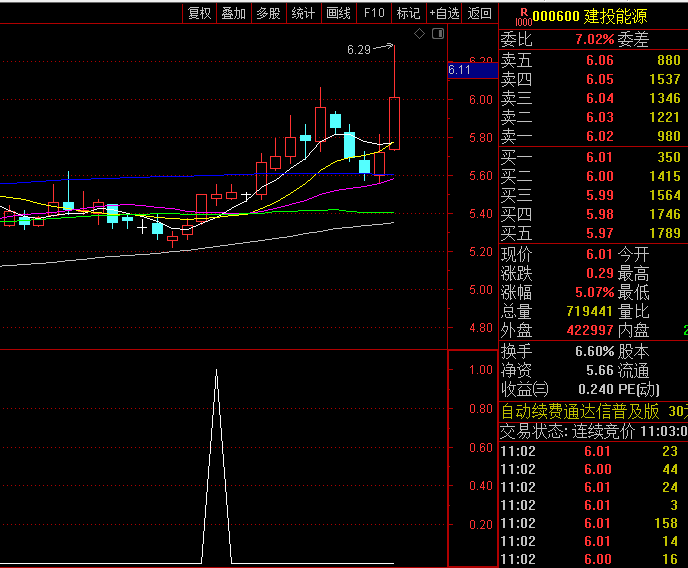Select the 卖一 ask price 6.02
This screenshot has width=688, height=568.
pyautogui.click(x=599, y=136)
